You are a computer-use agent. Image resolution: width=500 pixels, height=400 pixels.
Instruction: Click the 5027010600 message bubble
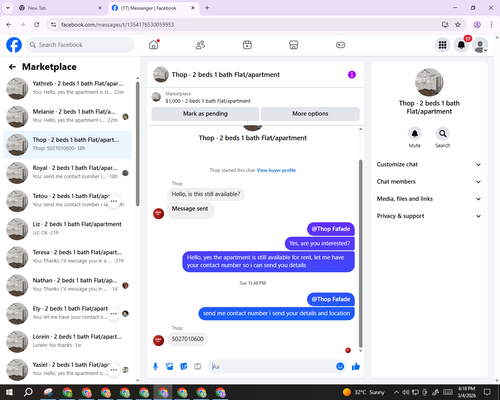pyautogui.click(x=188, y=339)
